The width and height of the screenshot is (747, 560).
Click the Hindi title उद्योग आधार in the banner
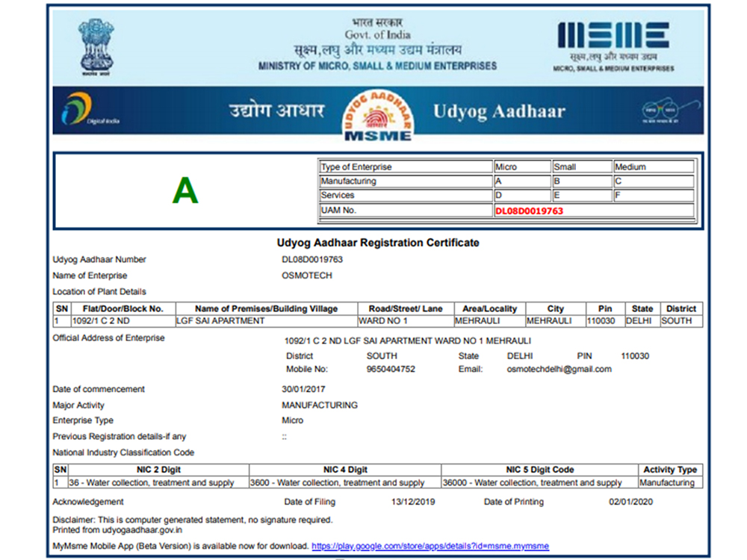click(276, 111)
